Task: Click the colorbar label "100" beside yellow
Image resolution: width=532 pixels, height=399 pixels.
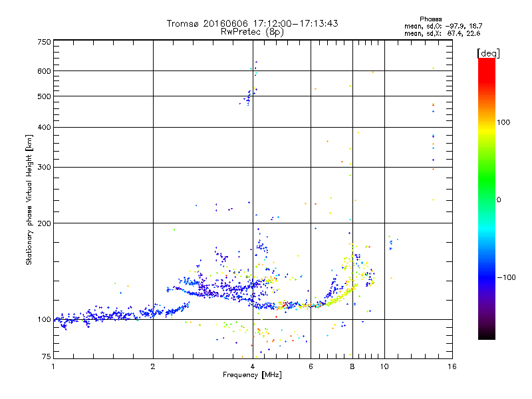Action: [x=503, y=122]
